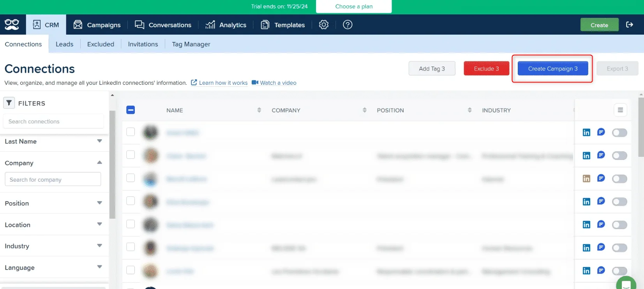644x289 pixels.
Task: Open the message bubble icon in the first row
Action: (x=601, y=132)
